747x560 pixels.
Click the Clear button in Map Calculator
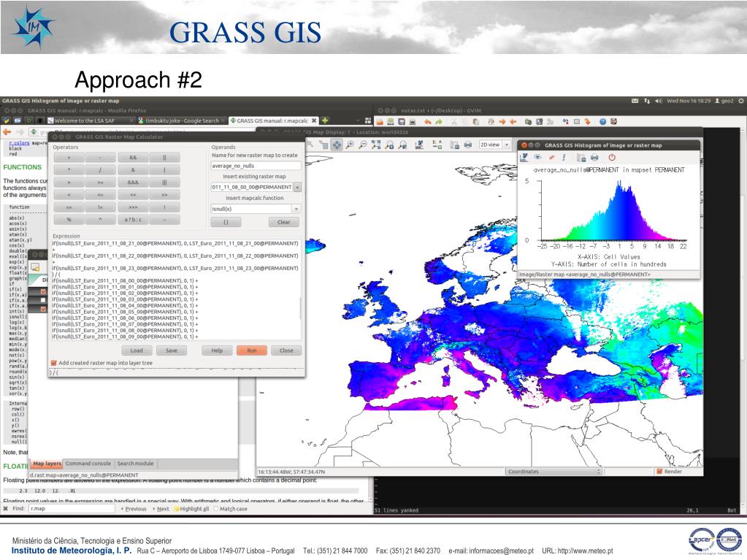click(283, 223)
